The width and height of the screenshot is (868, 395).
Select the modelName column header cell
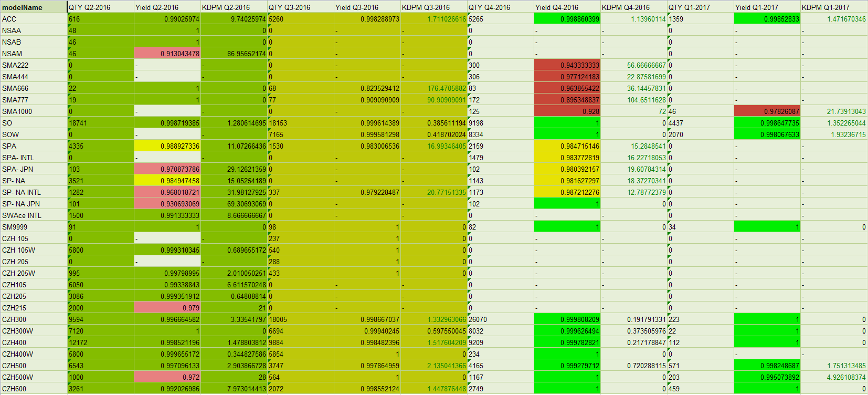(34, 7)
